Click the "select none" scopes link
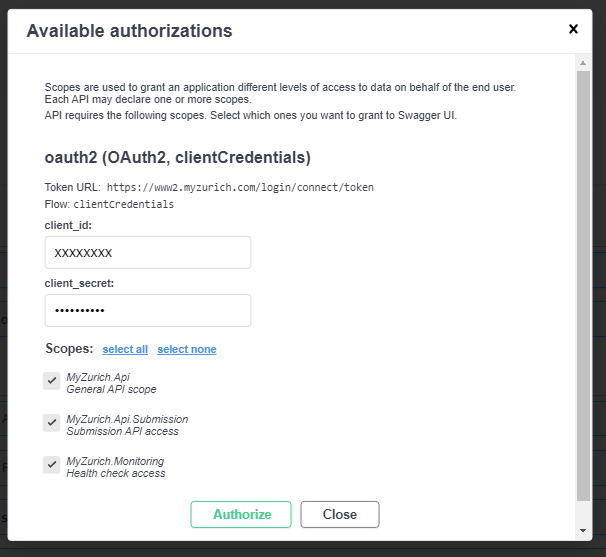This screenshot has width=606, height=557. click(187, 349)
